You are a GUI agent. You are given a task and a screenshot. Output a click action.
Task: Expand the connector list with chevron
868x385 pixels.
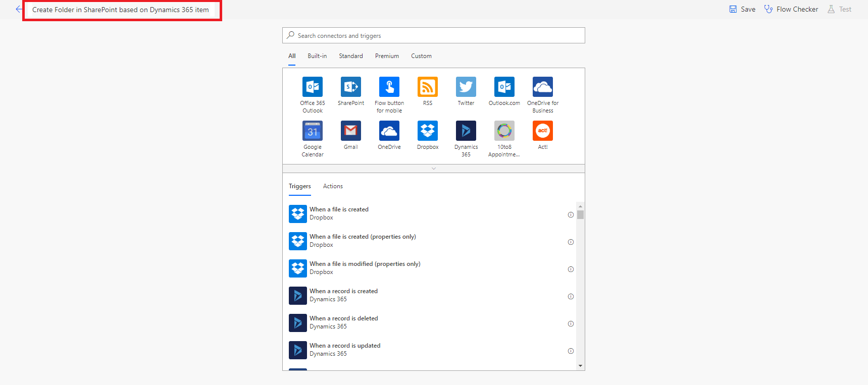pos(434,169)
